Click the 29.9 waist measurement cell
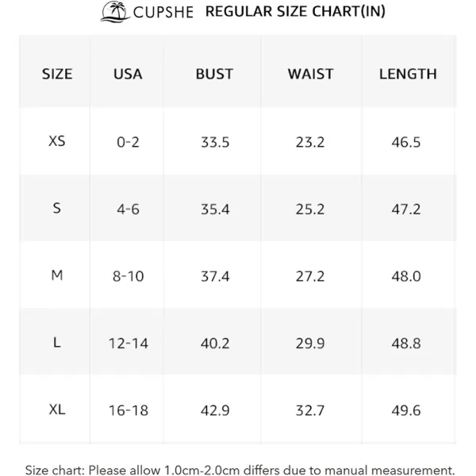 [310, 344]
